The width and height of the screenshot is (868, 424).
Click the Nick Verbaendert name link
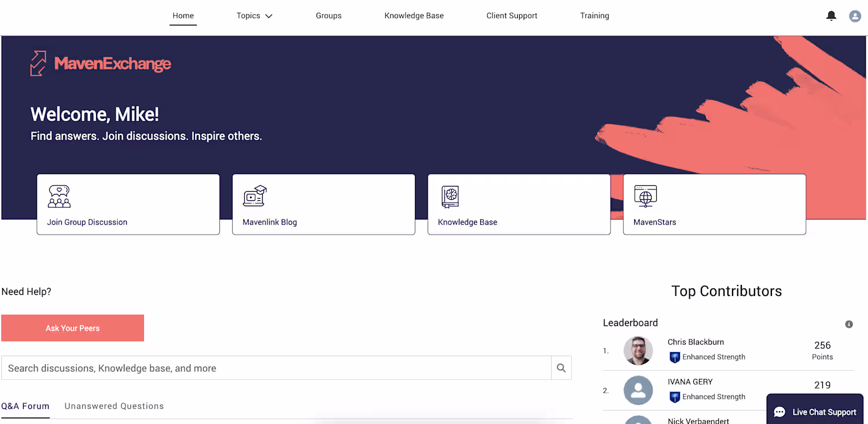tap(698, 421)
